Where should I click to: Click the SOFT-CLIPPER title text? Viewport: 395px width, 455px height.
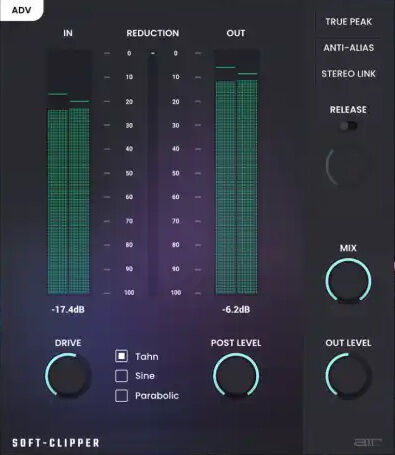click(x=56, y=443)
